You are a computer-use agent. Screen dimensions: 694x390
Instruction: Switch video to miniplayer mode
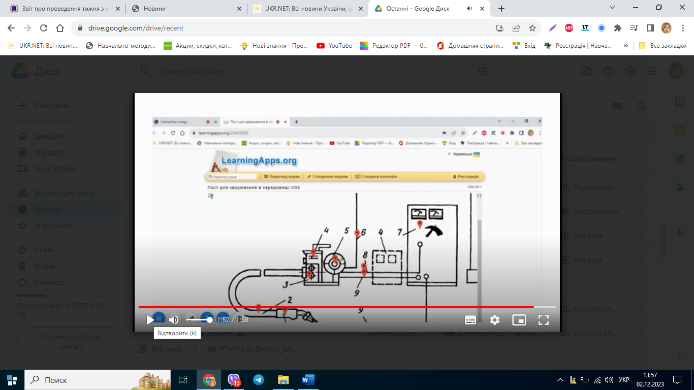coord(519,320)
